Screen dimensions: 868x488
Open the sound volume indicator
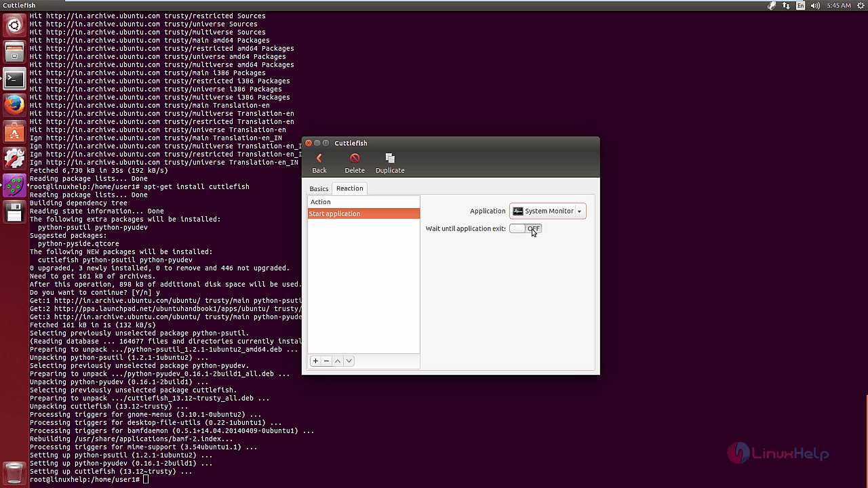point(816,5)
